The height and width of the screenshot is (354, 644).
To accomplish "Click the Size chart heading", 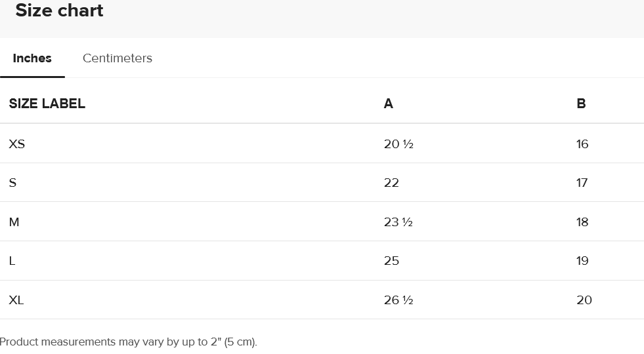I will click(59, 10).
